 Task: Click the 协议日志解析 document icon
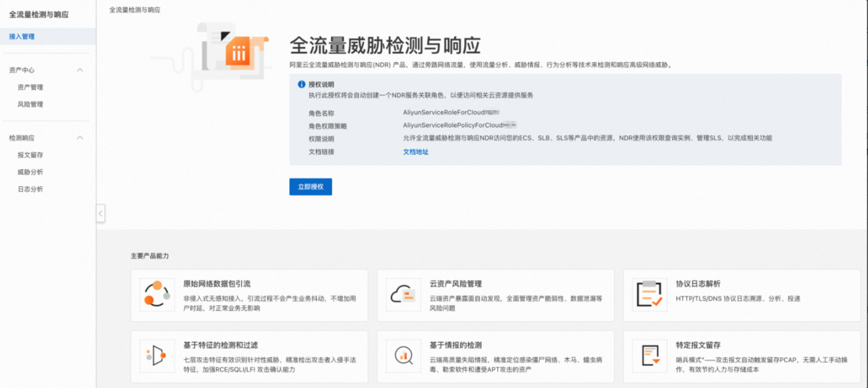click(649, 294)
